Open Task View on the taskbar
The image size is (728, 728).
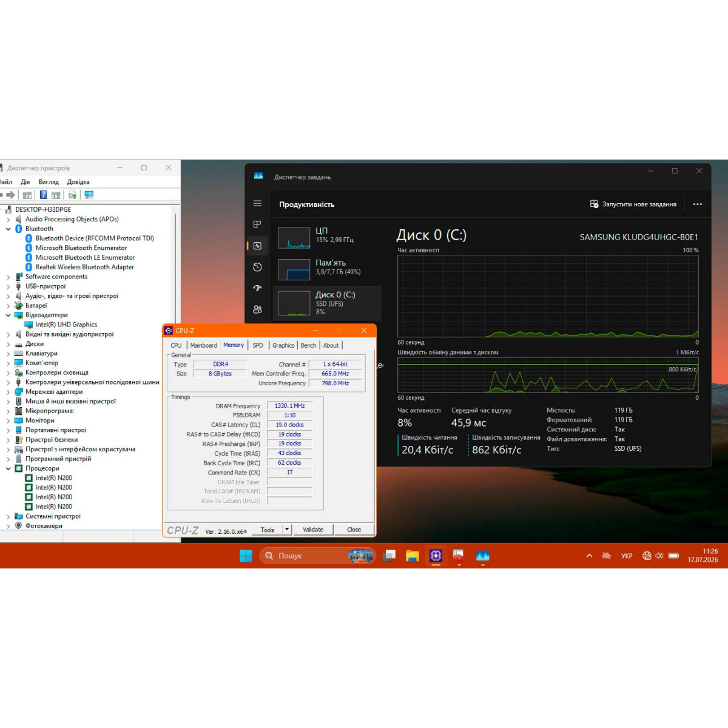click(x=389, y=556)
